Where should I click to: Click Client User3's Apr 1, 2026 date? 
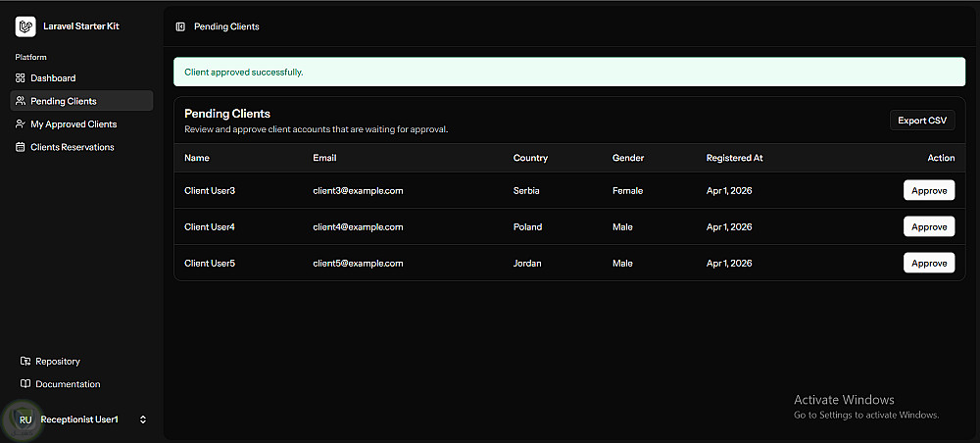click(729, 190)
